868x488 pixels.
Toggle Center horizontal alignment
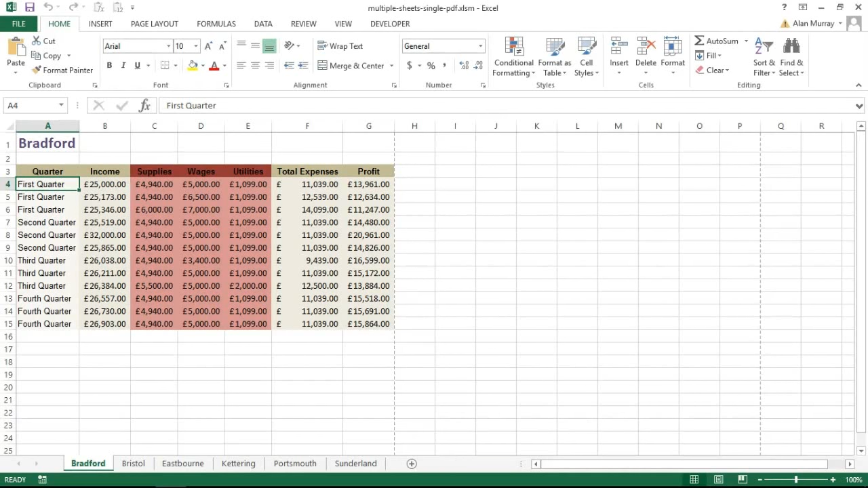coord(255,66)
